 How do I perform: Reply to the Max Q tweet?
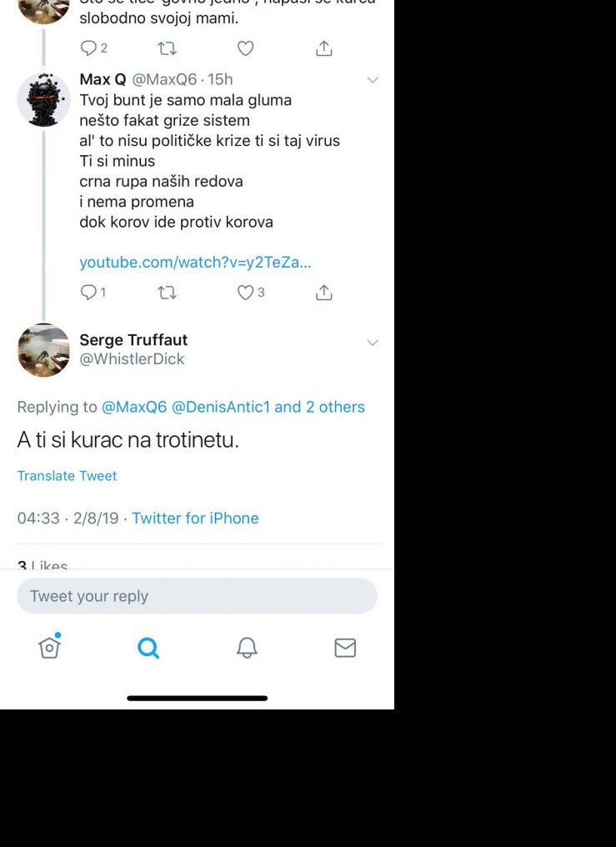tap(88, 293)
